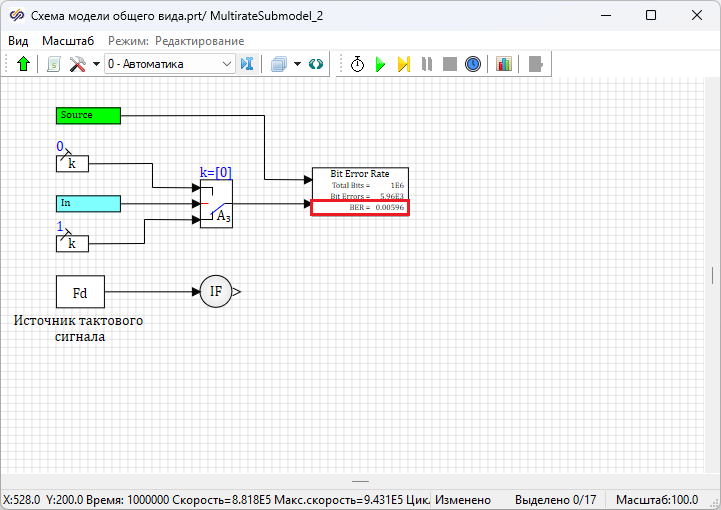Click the stopwatch timer icon

(358, 64)
